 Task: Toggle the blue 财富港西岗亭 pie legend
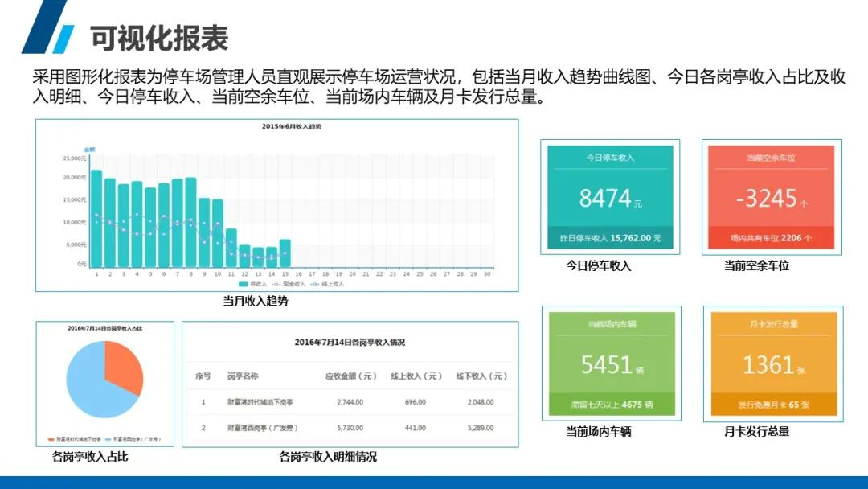pos(133,438)
